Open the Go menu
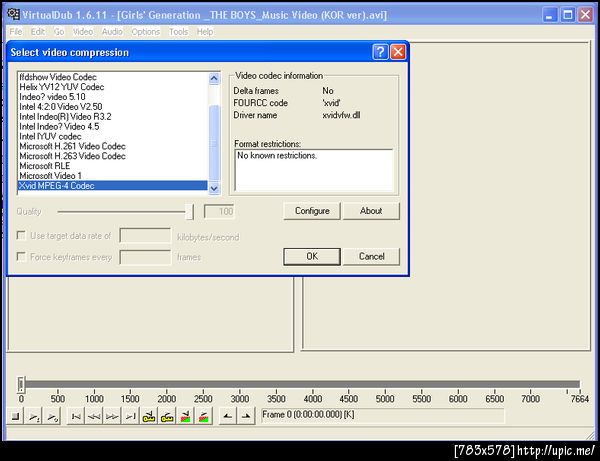The image size is (600, 461). pos(59,32)
